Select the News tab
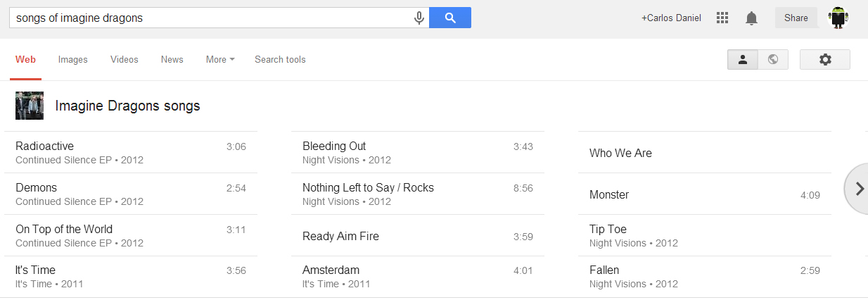 click(172, 60)
